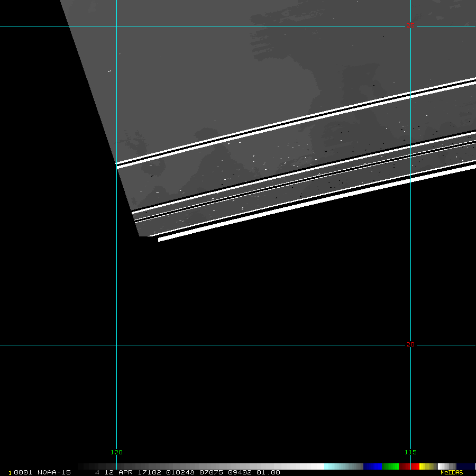Click the dark navy segment of the color bar

[x=466, y=466]
